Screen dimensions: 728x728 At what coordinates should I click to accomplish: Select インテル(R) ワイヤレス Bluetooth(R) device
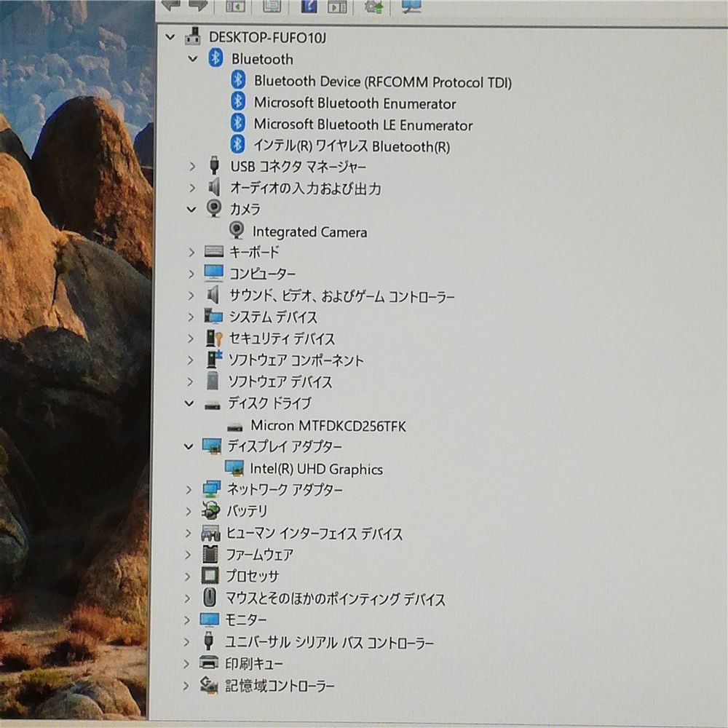pos(351,146)
